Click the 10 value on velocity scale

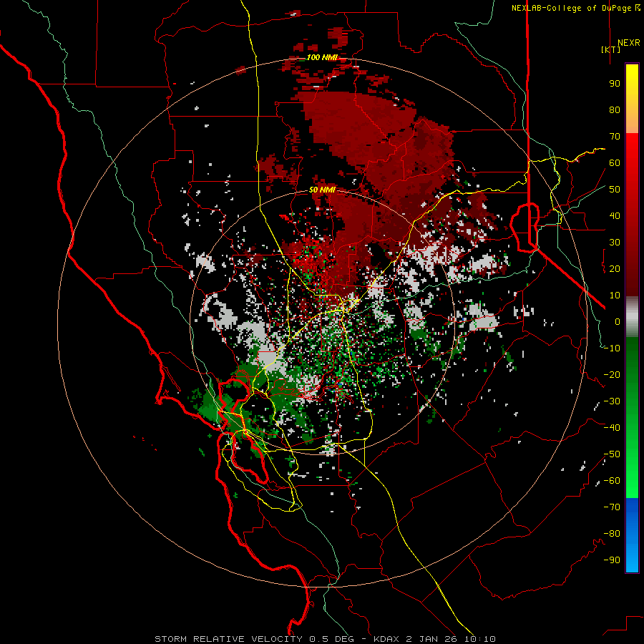pos(615,296)
